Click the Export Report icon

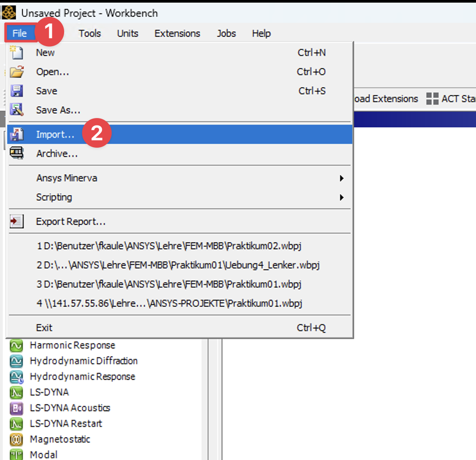16,222
